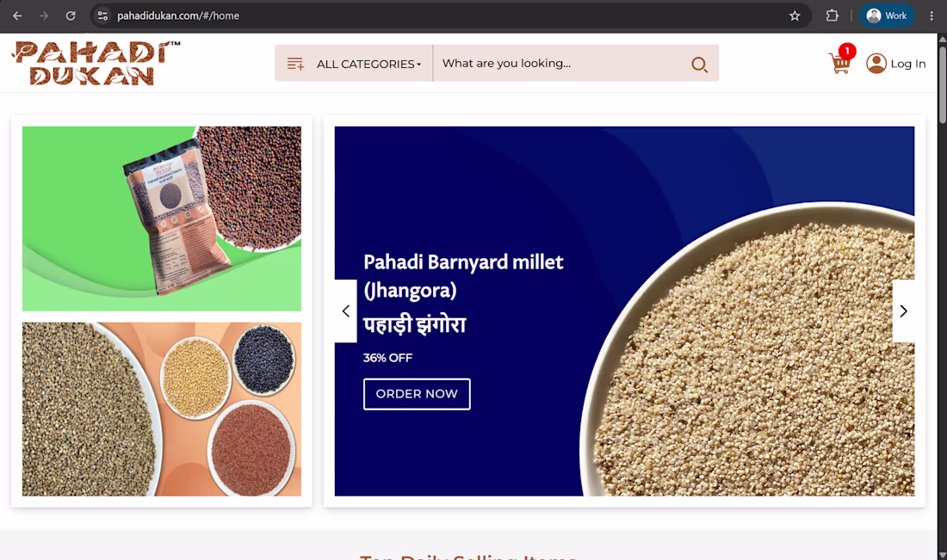Open the mustard seeds packet promo image
This screenshot has width=947, height=560.
pos(162,218)
